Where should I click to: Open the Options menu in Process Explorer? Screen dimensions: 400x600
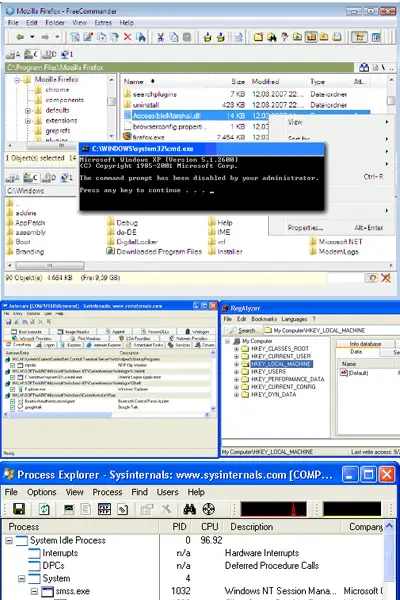41,492
